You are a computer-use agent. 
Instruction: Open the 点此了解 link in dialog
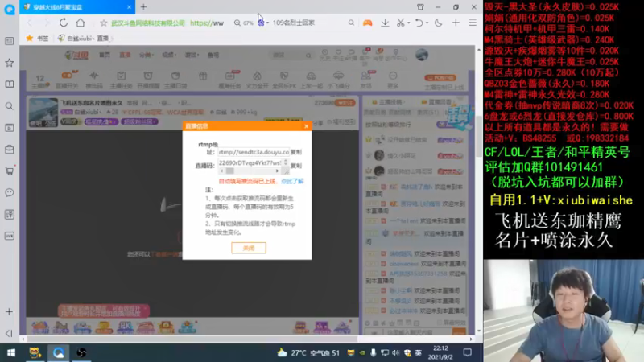tap(292, 181)
